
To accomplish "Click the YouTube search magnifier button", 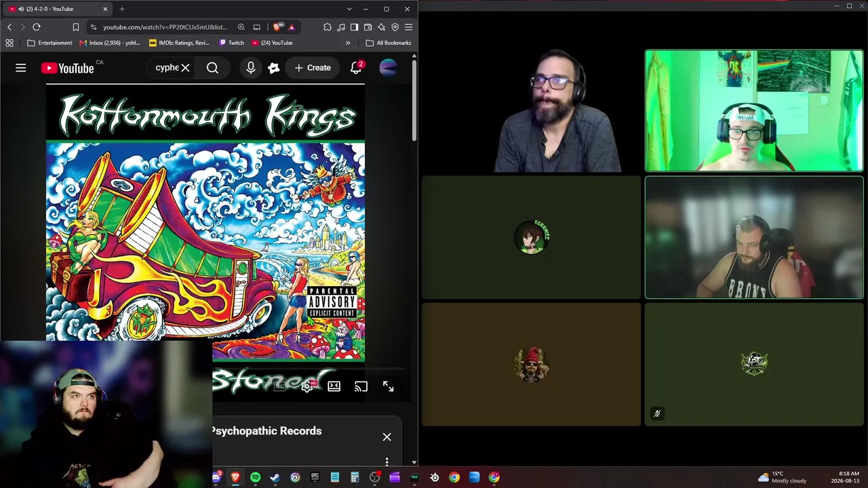I will click(212, 68).
